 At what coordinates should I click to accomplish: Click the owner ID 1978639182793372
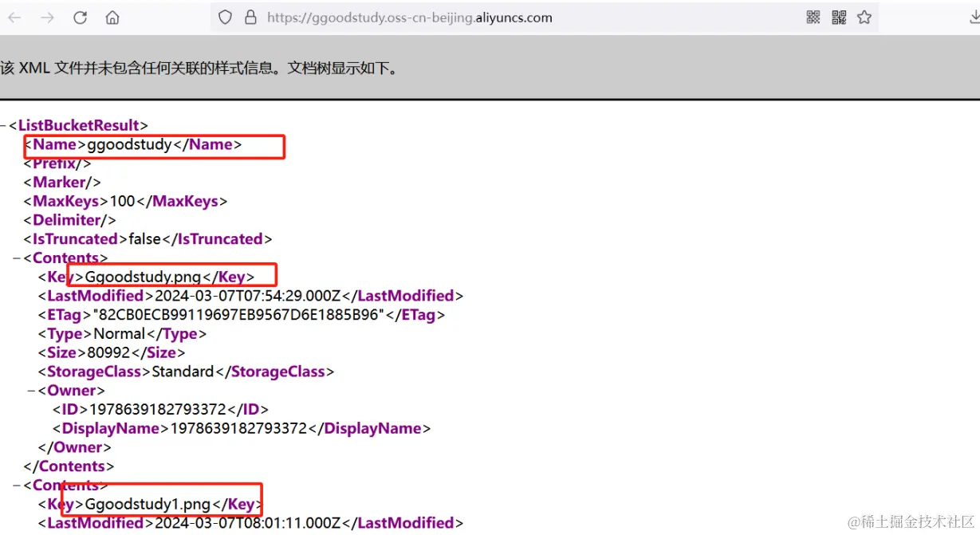pyautogui.click(x=159, y=410)
